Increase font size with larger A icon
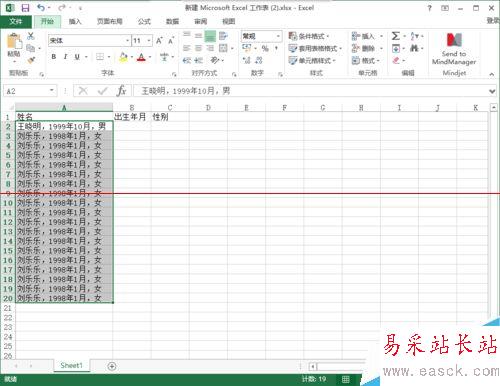The image size is (500, 386). pos(160,40)
